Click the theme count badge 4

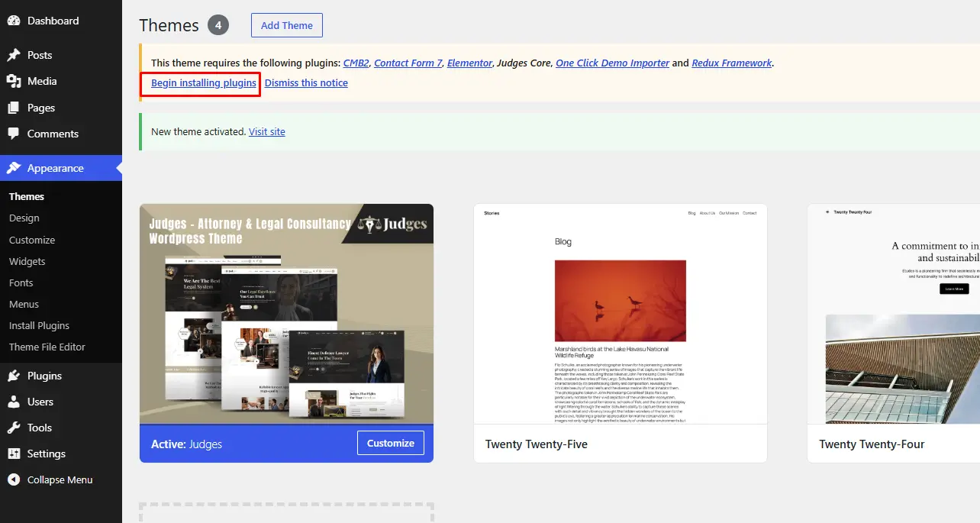pyautogui.click(x=218, y=25)
